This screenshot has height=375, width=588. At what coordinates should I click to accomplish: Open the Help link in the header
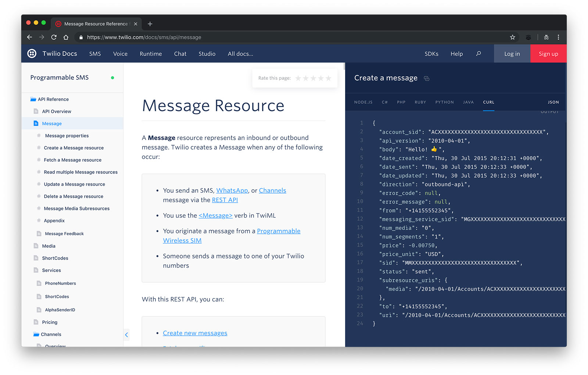(x=457, y=54)
